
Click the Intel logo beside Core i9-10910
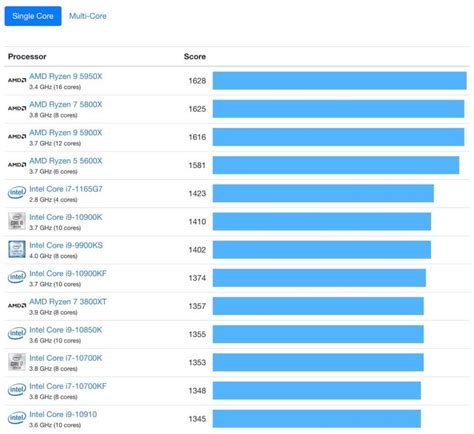point(17,418)
